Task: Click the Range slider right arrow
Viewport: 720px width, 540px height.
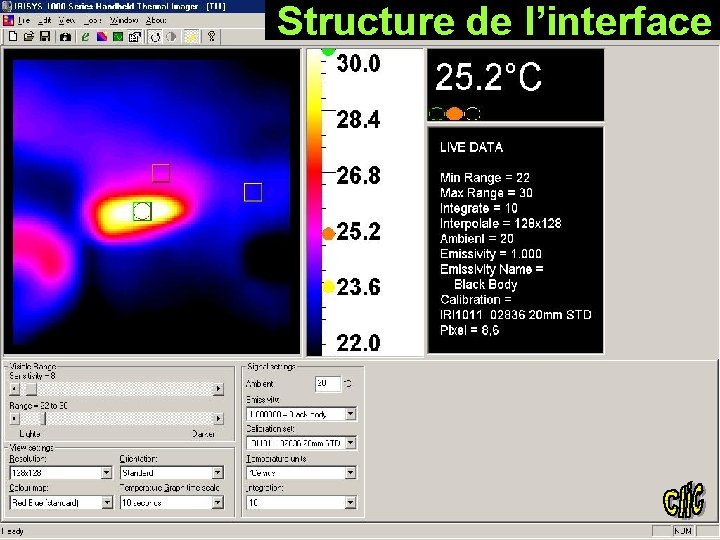Action: (x=219, y=419)
